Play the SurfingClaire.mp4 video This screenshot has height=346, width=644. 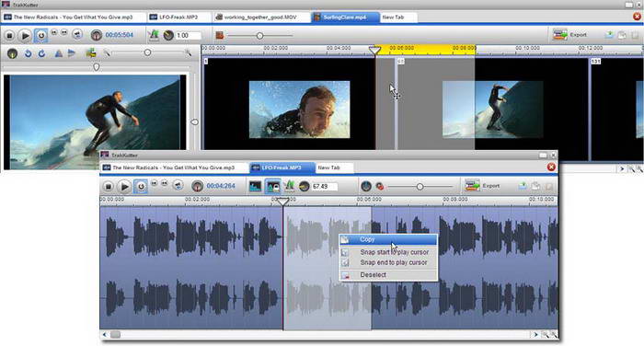point(25,36)
